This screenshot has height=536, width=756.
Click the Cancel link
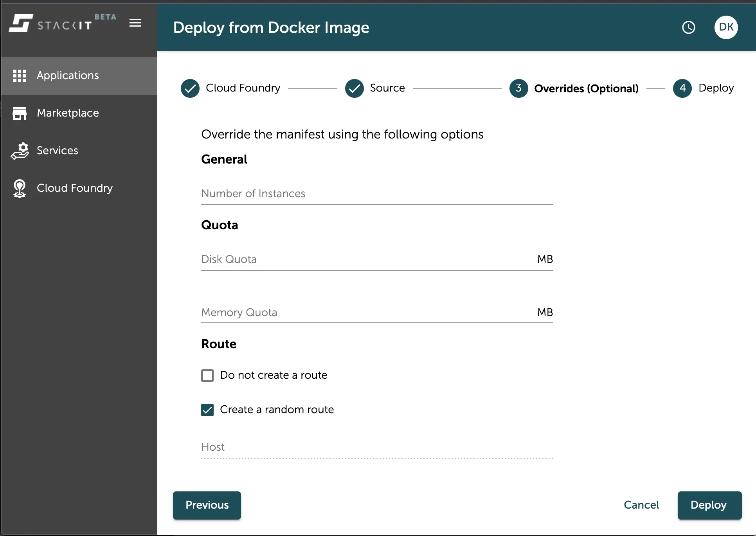coord(641,505)
